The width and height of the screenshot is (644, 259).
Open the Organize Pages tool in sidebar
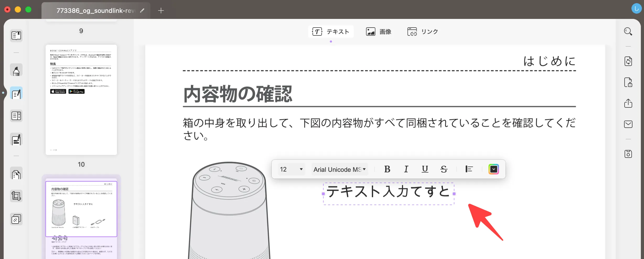coord(16,174)
